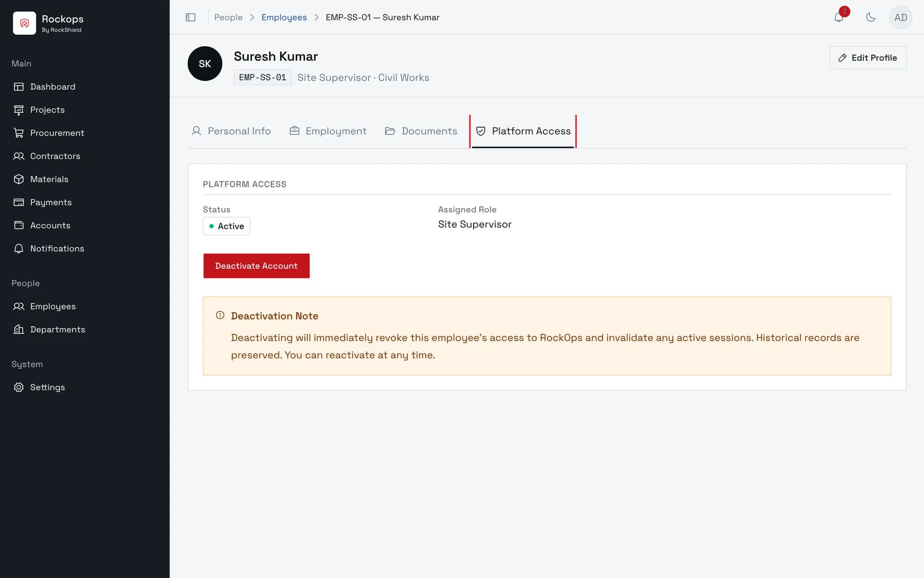
Task: Toggle the sidebar collapse icon
Action: 191,17
